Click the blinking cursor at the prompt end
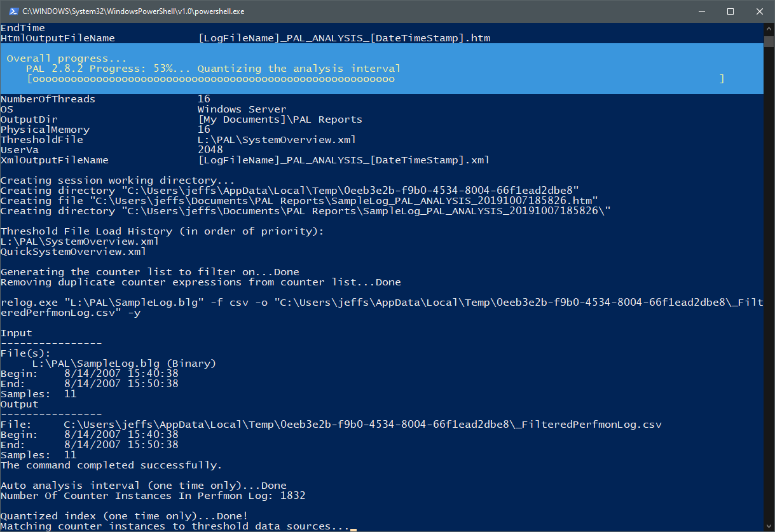This screenshot has height=532, width=775. click(x=353, y=529)
